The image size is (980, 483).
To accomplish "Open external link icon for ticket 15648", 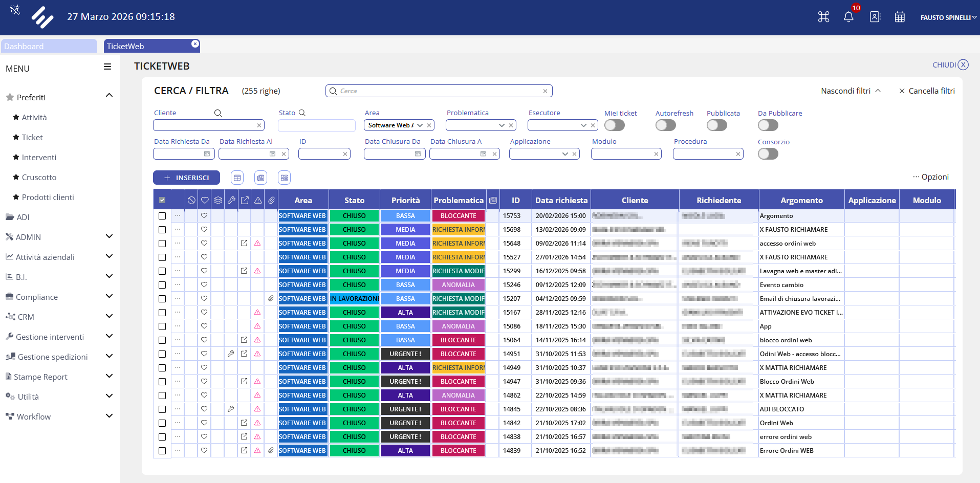I will pos(244,244).
